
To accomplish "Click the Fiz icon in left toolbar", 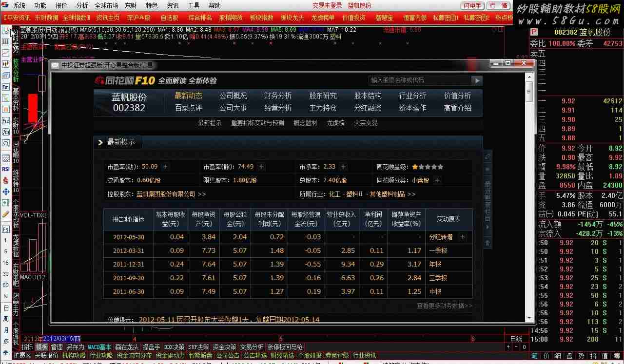I will tap(6, 120).
